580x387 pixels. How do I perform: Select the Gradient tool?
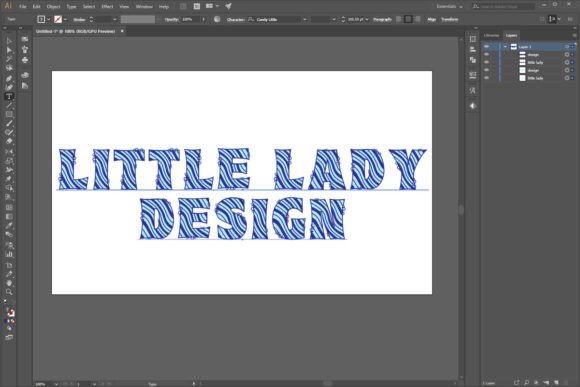[x=9, y=216]
